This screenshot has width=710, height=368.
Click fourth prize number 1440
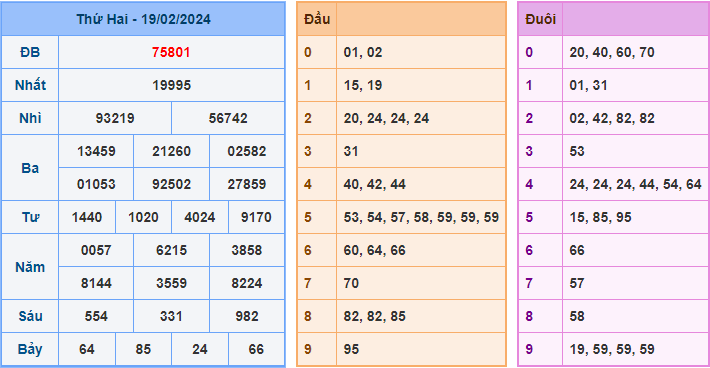click(x=87, y=217)
